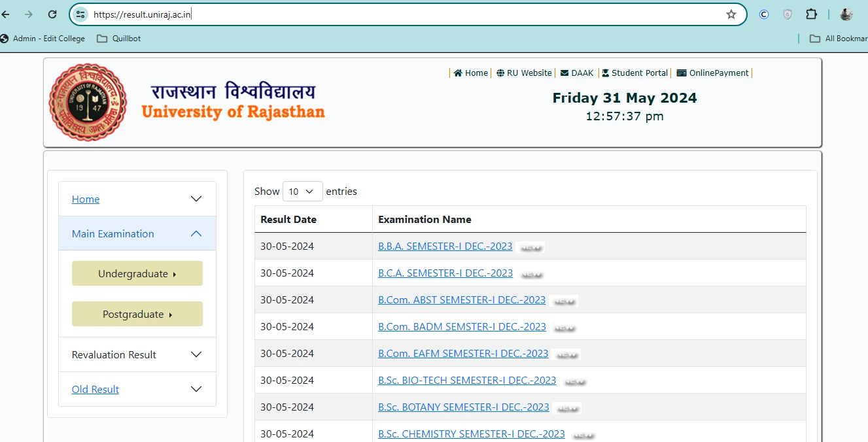
Task: Open the Quillbot bookmarks folder
Action: tap(118, 39)
